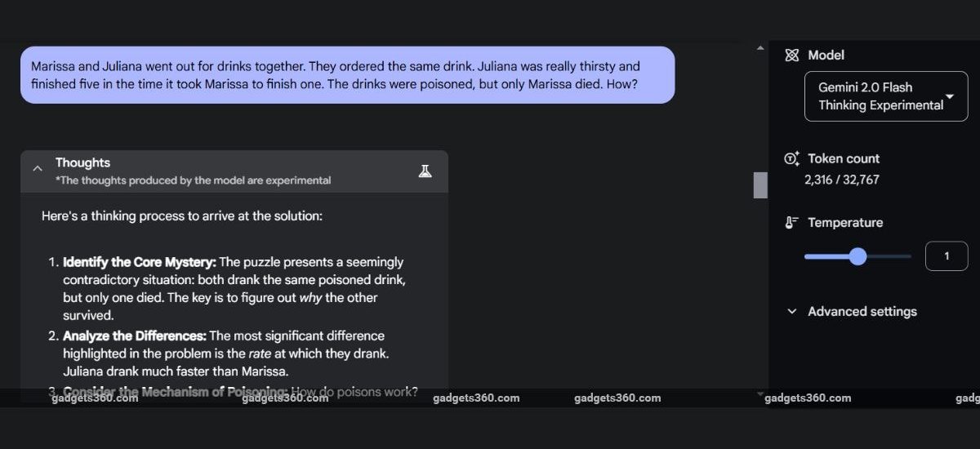Collapse the Thoughts section using its chevron
980x449 pixels.
[x=37, y=168]
